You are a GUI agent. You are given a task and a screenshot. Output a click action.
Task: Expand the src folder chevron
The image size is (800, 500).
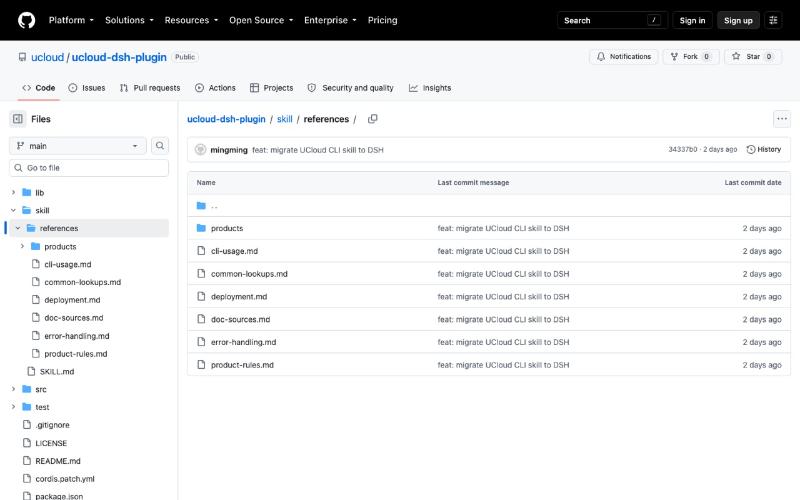coord(13,389)
